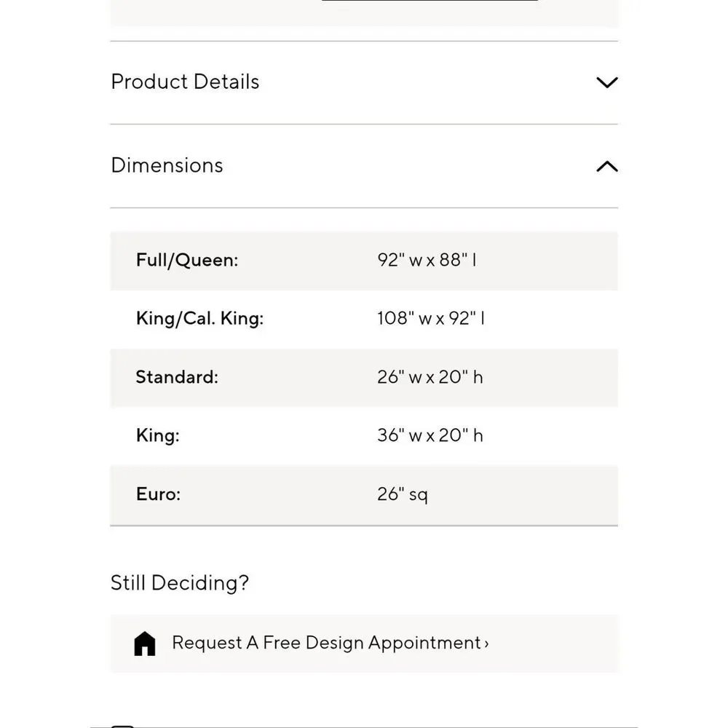Image resolution: width=728 pixels, height=728 pixels.
Task: Expand the Product Details chevron
Action: coord(607,83)
